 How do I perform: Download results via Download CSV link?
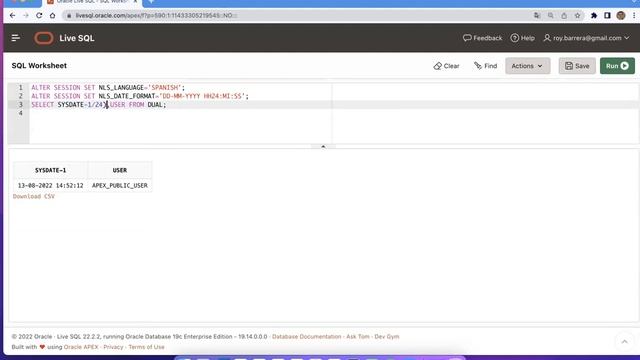click(x=33, y=196)
